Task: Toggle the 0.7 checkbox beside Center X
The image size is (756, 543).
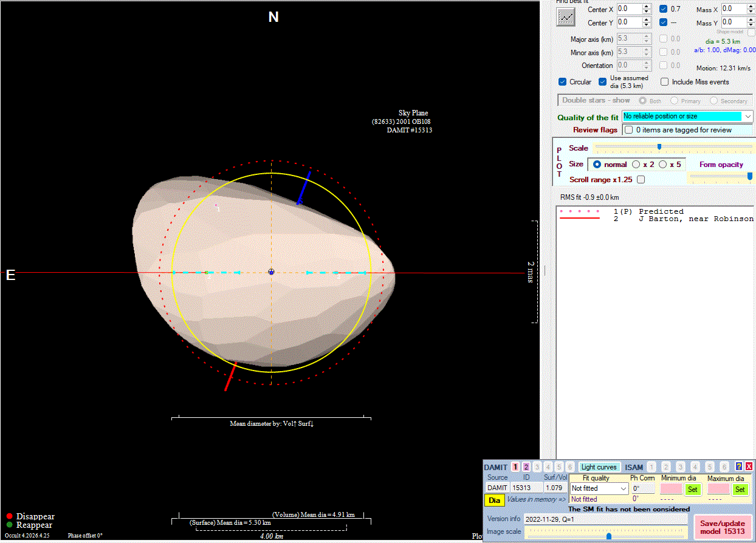Action: point(663,9)
